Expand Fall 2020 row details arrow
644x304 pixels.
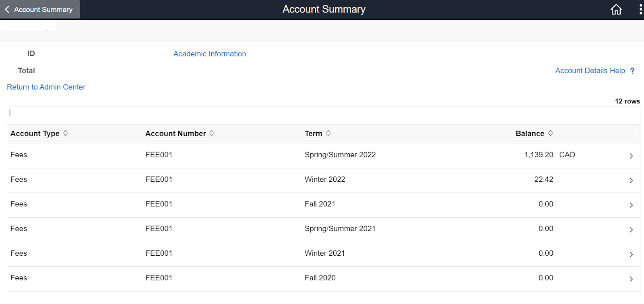(631, 279)
